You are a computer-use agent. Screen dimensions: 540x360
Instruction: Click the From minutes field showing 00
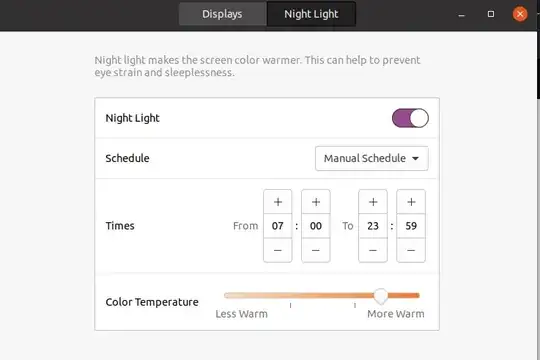click(316, 226)
